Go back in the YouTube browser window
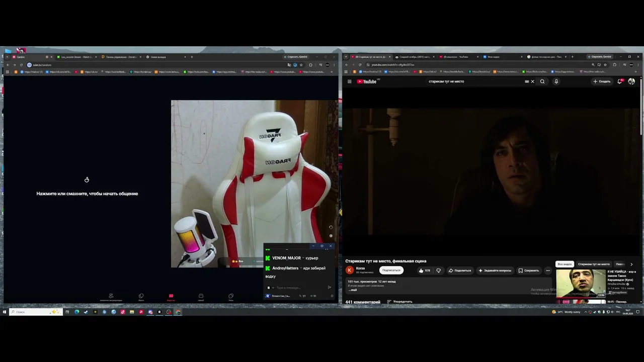The image size is (644, 362). click(347, 65)
